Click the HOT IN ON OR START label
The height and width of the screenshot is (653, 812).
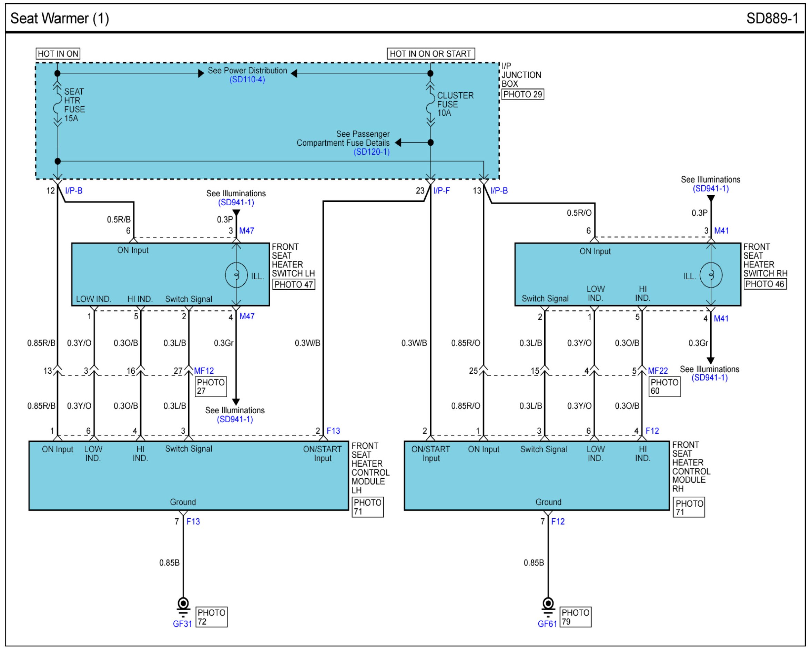coord(430,54)
